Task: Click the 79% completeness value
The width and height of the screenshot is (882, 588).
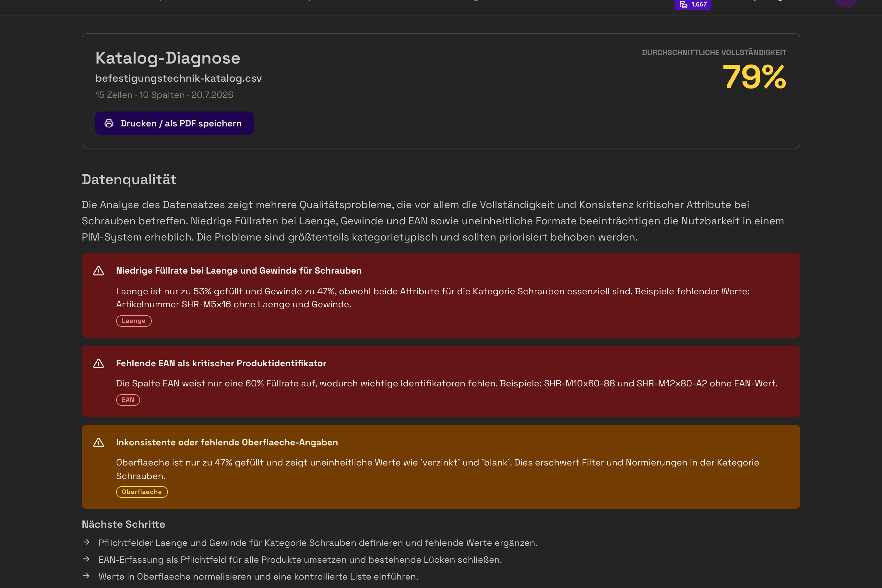Action: 754,77
